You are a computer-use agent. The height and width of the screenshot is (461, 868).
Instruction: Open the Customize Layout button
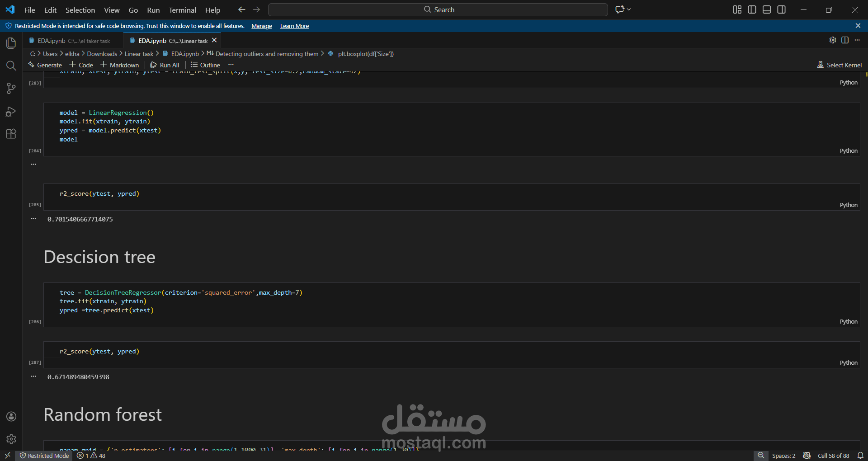point(737,9)
